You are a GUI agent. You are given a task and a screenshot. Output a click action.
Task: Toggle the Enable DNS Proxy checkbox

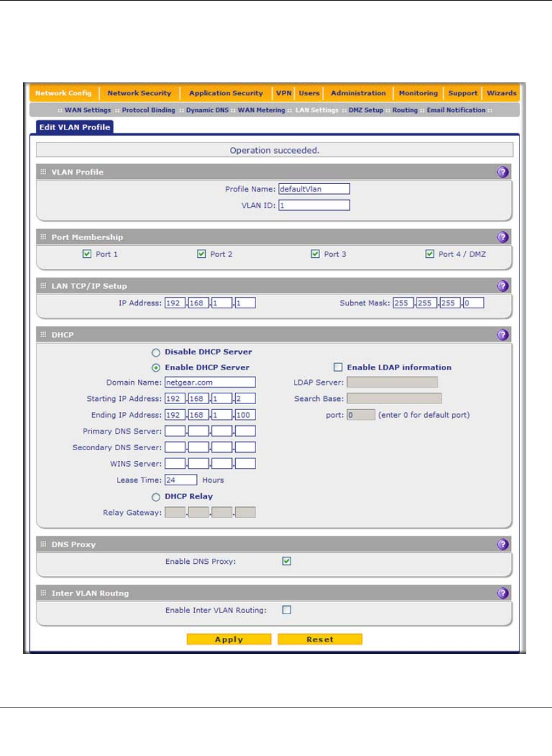(287, 561)
